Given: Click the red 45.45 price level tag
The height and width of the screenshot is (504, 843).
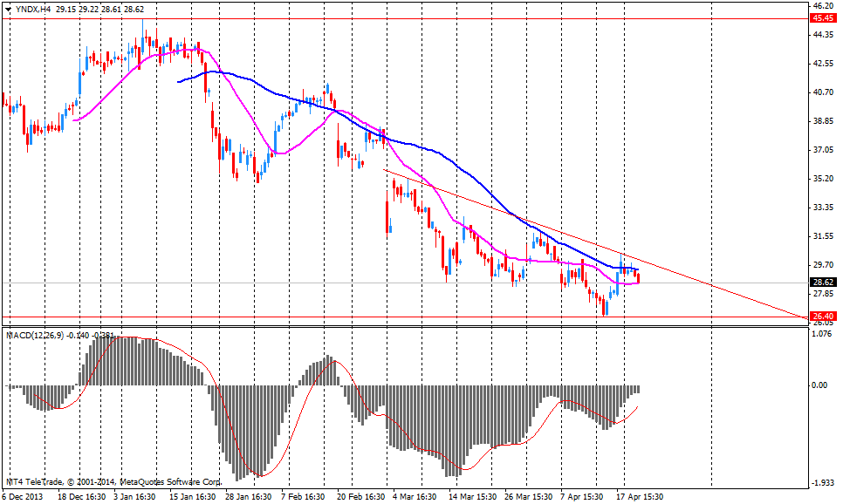Looking at the screenshot, I should tap(824, 18).
